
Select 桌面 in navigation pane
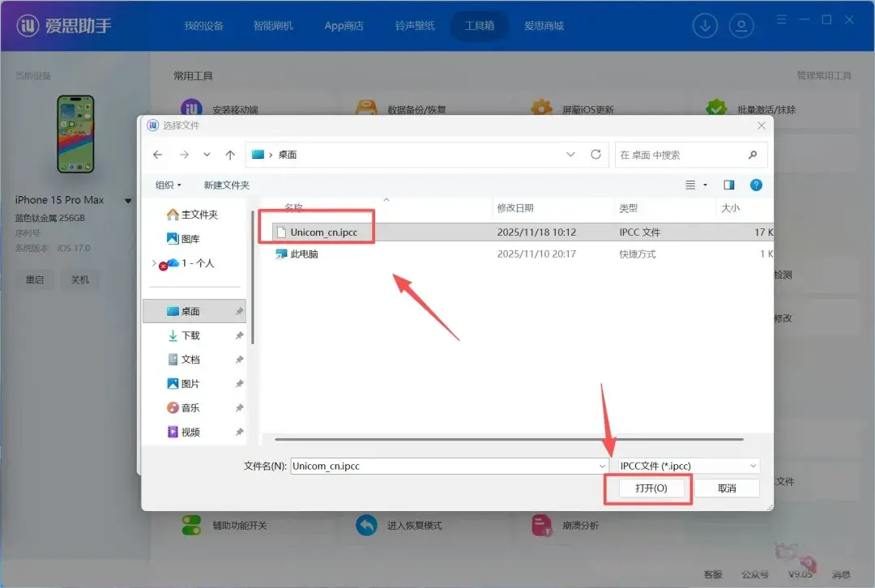(194, 311)
